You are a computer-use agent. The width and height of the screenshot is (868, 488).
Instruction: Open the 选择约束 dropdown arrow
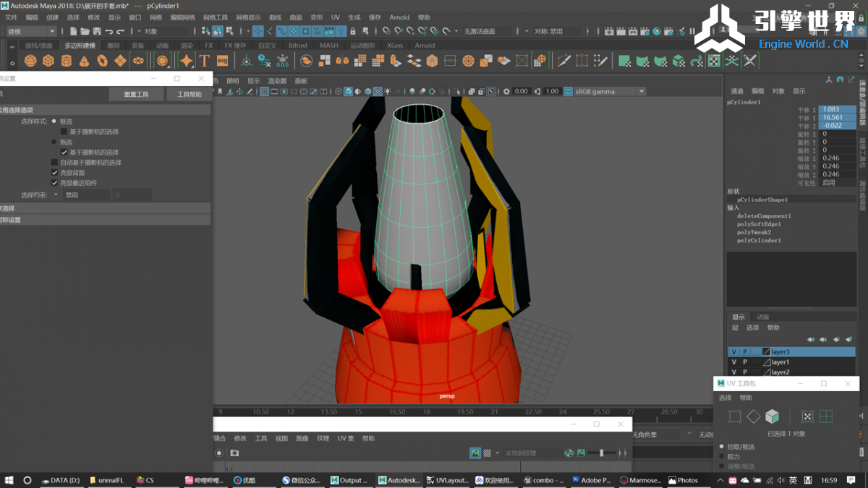click(56, 195)
